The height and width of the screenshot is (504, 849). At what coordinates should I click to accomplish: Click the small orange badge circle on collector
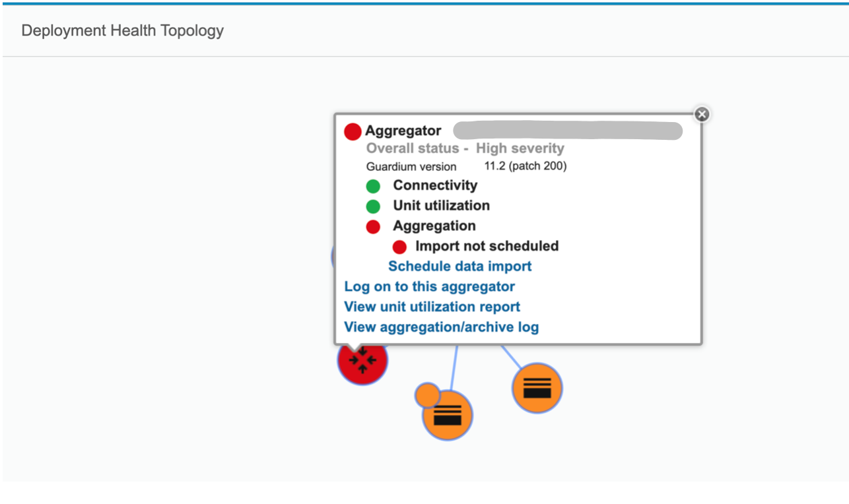(427, 395)
